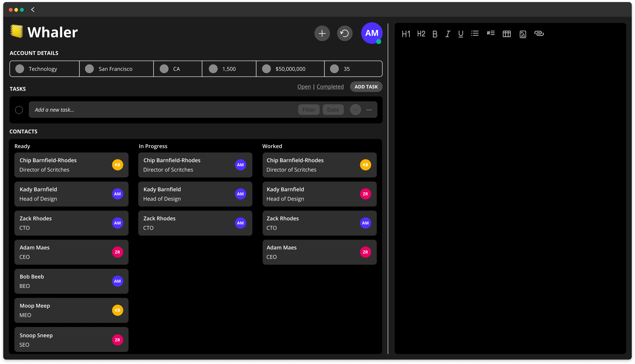Apply Heading 2 formatting in the notes editor

tap(421, 34)
